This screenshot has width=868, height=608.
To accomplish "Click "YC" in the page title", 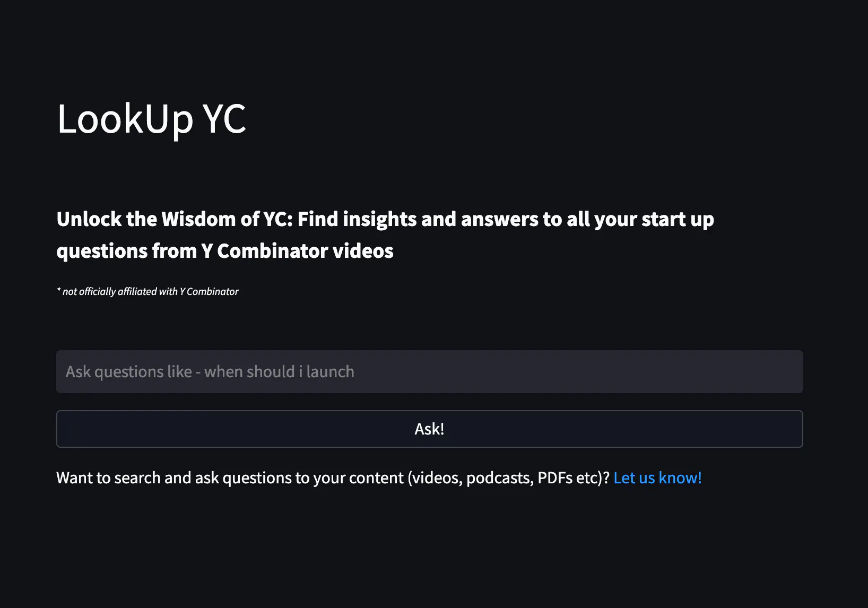I will (x=225, y=119).
